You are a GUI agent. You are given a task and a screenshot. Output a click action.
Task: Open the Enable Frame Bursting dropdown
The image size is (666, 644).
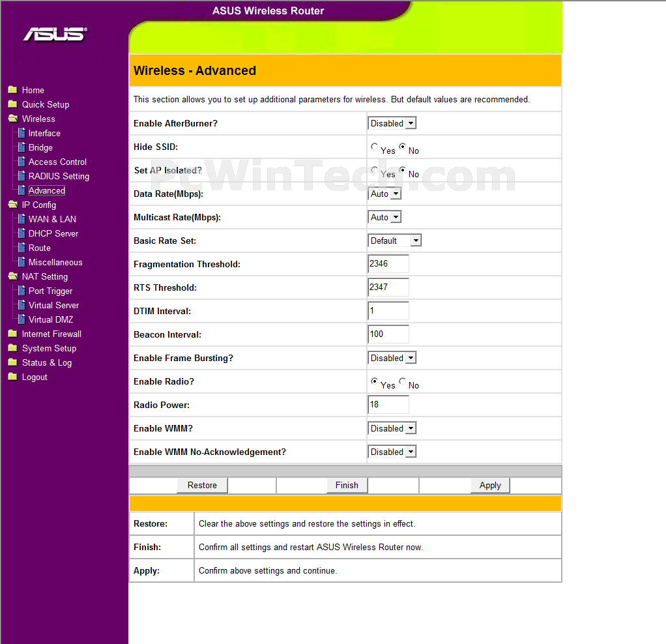(x=392, y=358)
